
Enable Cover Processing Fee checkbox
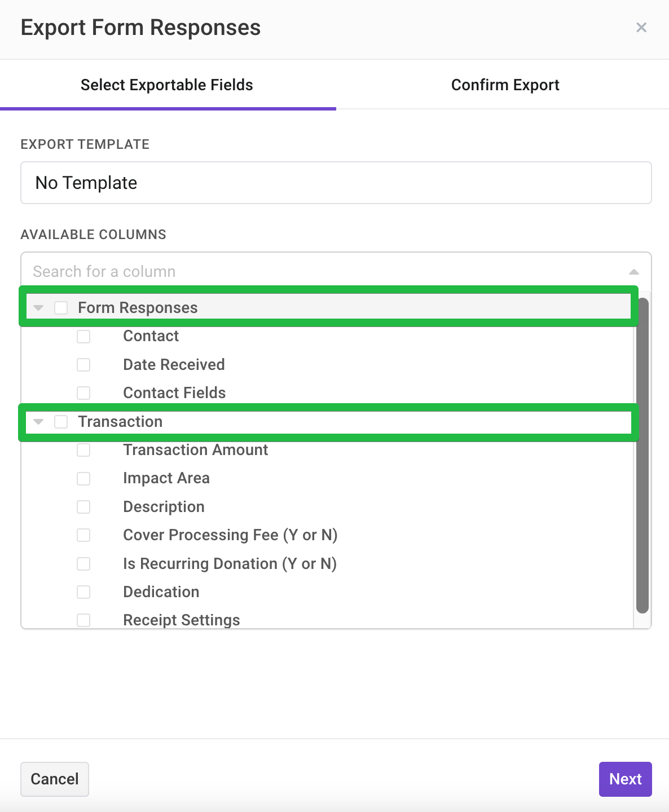[x=83, y=535]
